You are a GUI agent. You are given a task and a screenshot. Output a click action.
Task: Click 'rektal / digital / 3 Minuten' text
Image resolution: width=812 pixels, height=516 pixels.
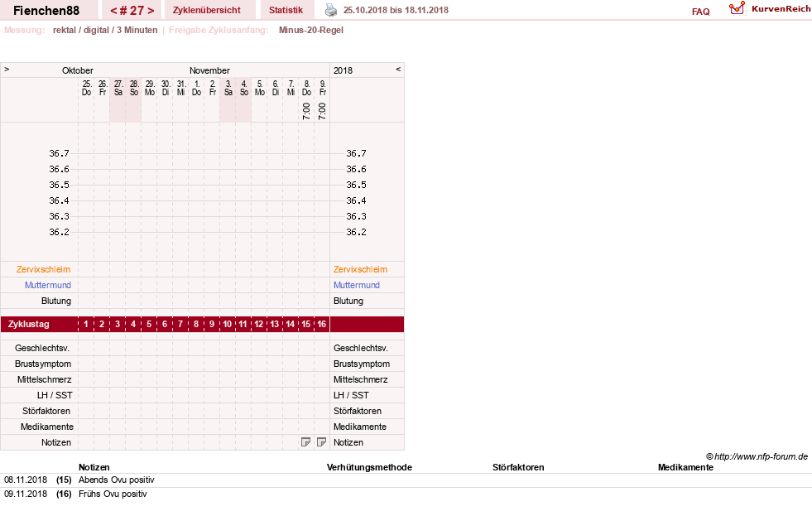105,30
